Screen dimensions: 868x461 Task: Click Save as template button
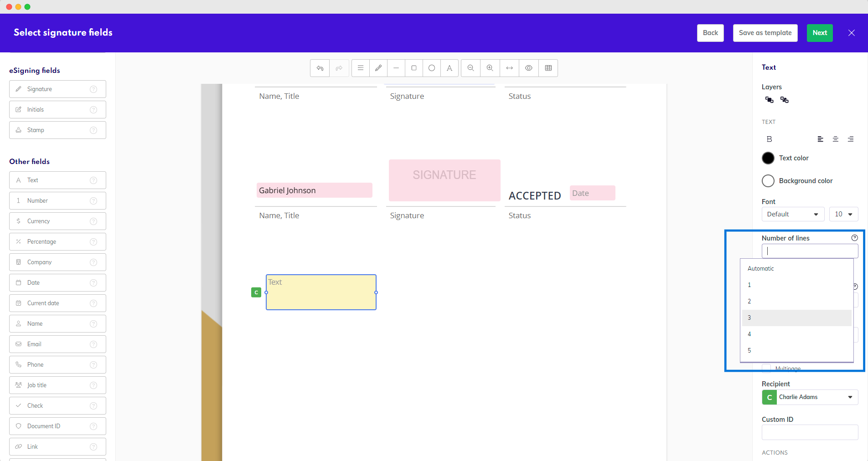click(x=765, y=33)
